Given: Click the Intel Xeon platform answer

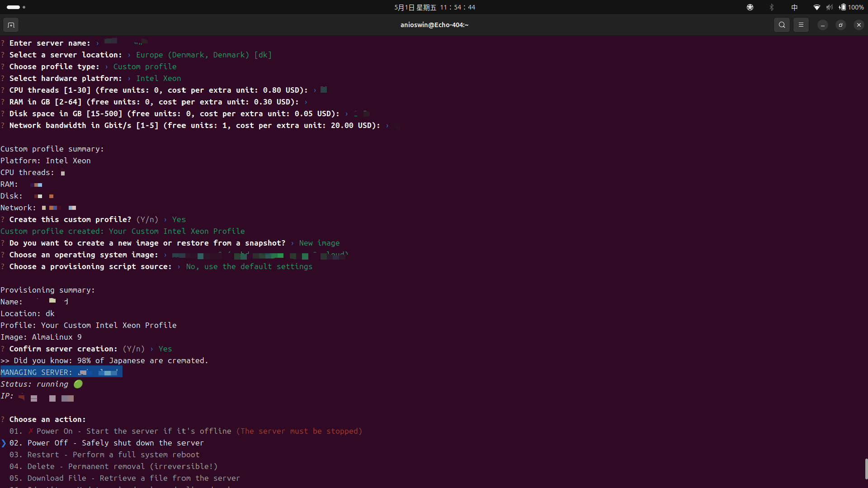Looking at the screenshot, I should 158,78.
